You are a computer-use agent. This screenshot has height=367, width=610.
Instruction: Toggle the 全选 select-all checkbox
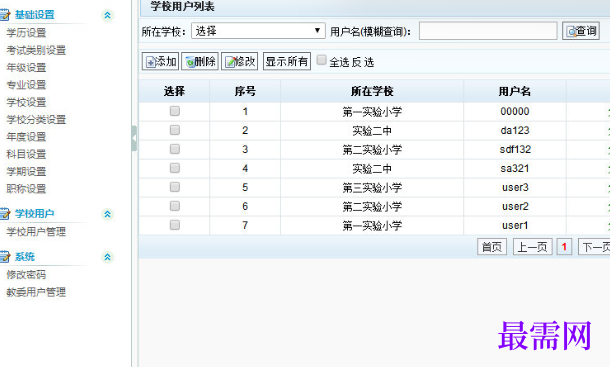tap(321, 60)
